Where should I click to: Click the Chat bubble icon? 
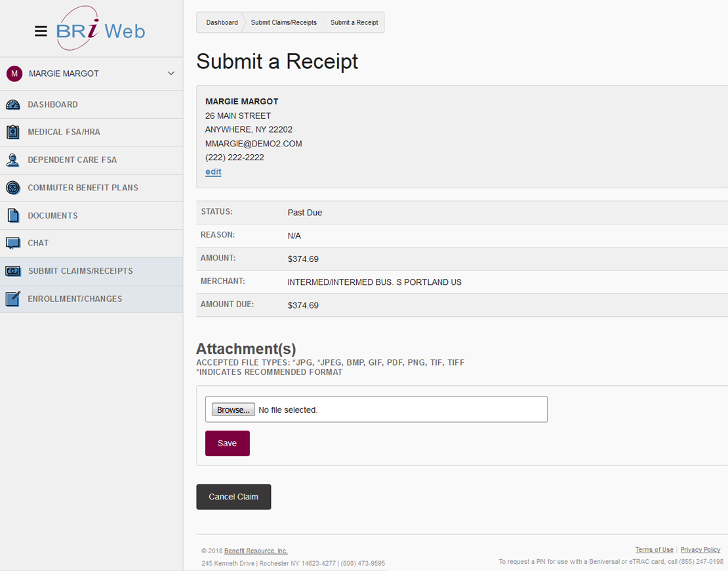tap(13, 243)
